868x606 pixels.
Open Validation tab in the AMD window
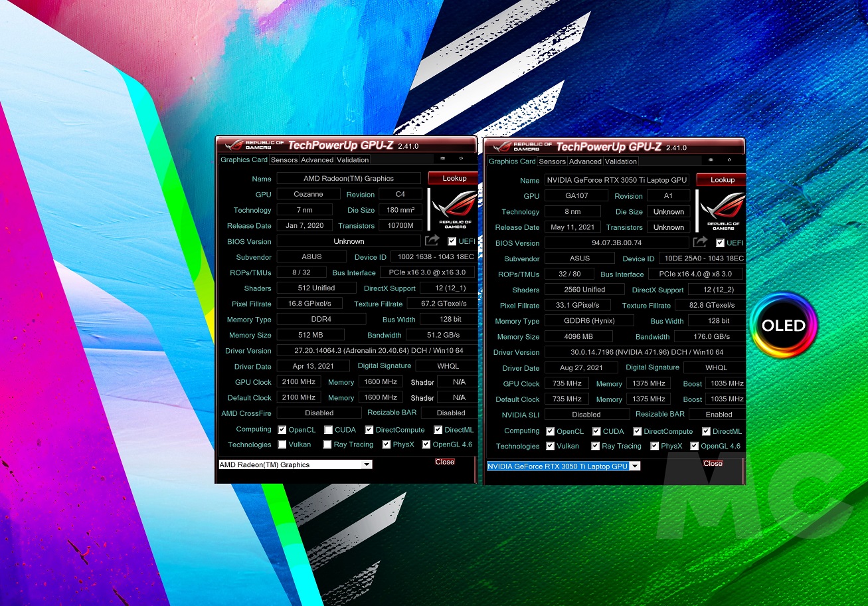pos(353,160)
